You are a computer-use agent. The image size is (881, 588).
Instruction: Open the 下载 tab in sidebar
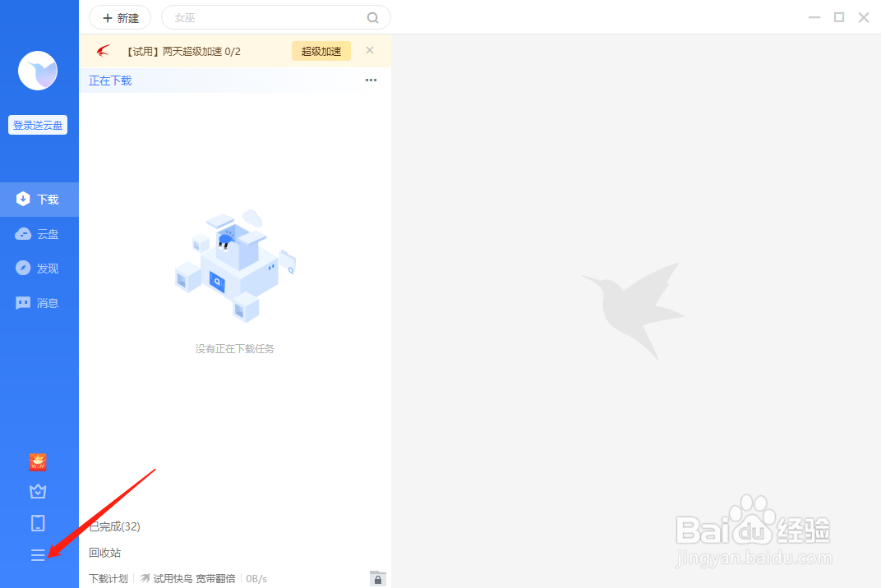[x=39, y=200]
